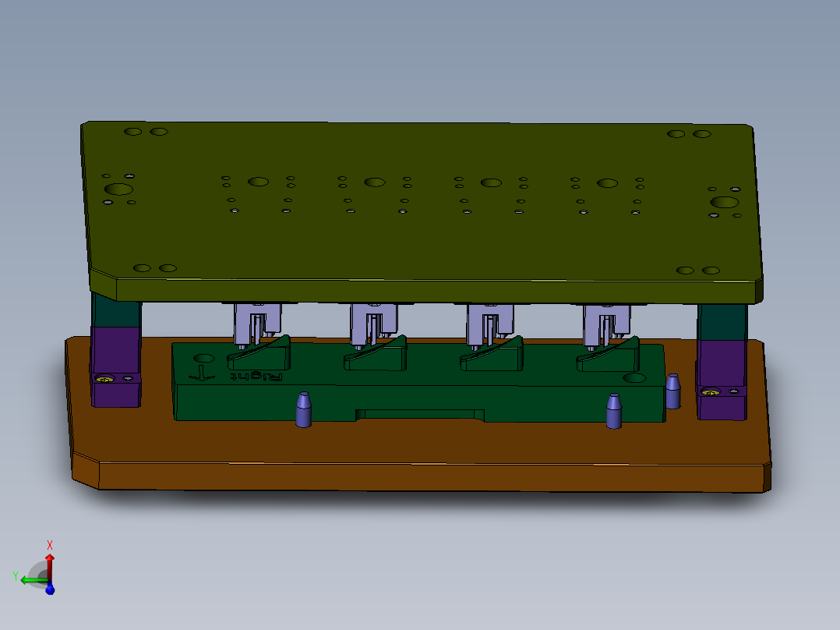Viewport: 840px width, 630px height.
Task: Select the rightmost lavender punch
Action: [606, 327]
